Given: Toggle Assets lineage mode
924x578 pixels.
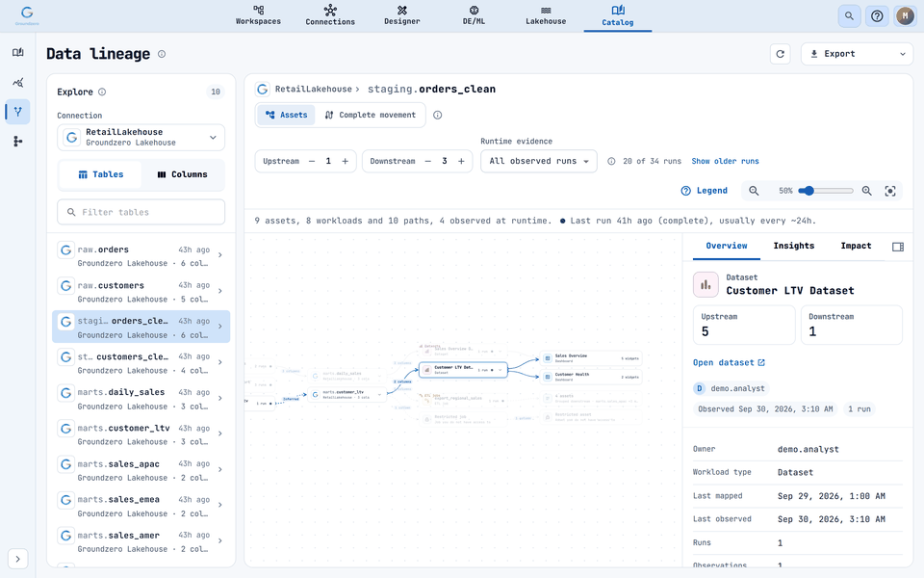Looking at the screenshot, I should tap(287, 115).
